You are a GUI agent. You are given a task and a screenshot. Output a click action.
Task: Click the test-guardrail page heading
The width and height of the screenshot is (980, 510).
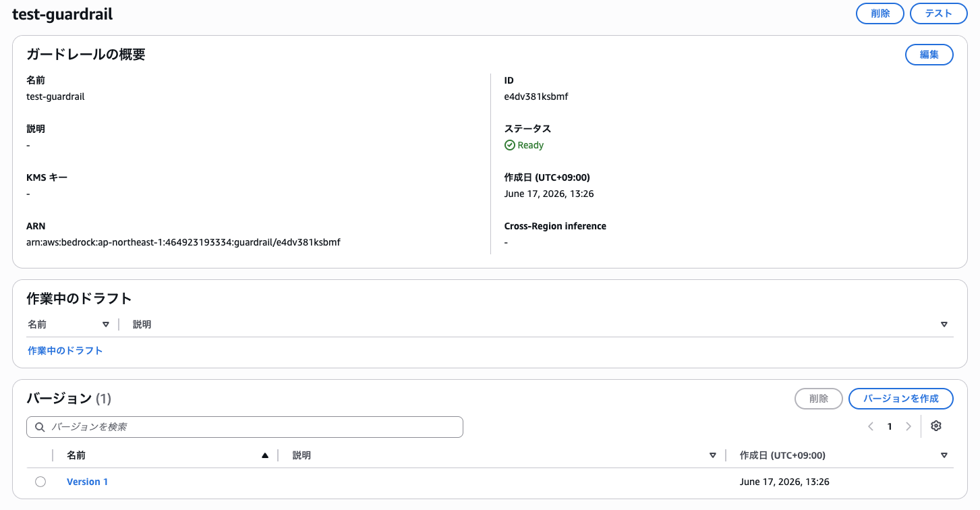[63, 14]
